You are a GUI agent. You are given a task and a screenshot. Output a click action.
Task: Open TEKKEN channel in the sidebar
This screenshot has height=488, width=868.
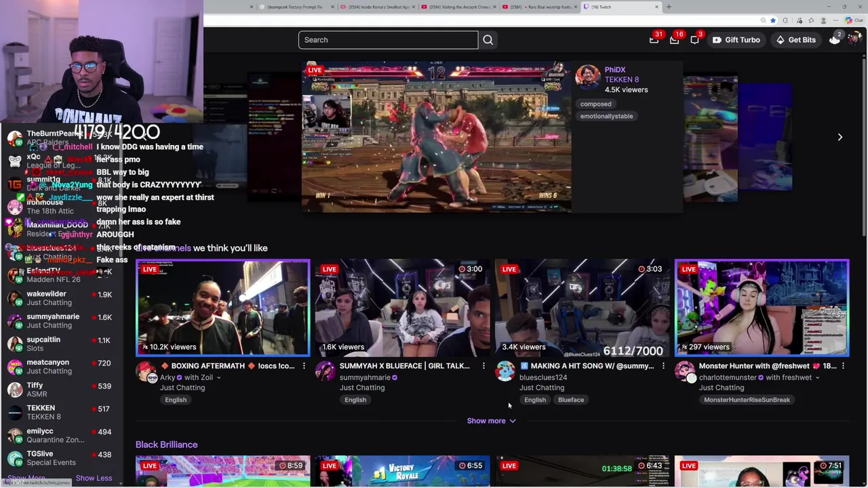click(61, 412)
